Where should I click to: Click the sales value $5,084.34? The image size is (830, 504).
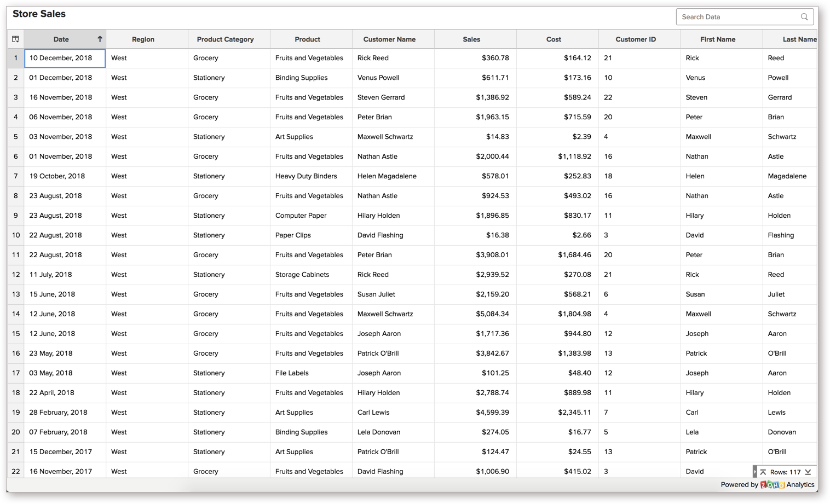pyautogui.click(x=475, y=314)
